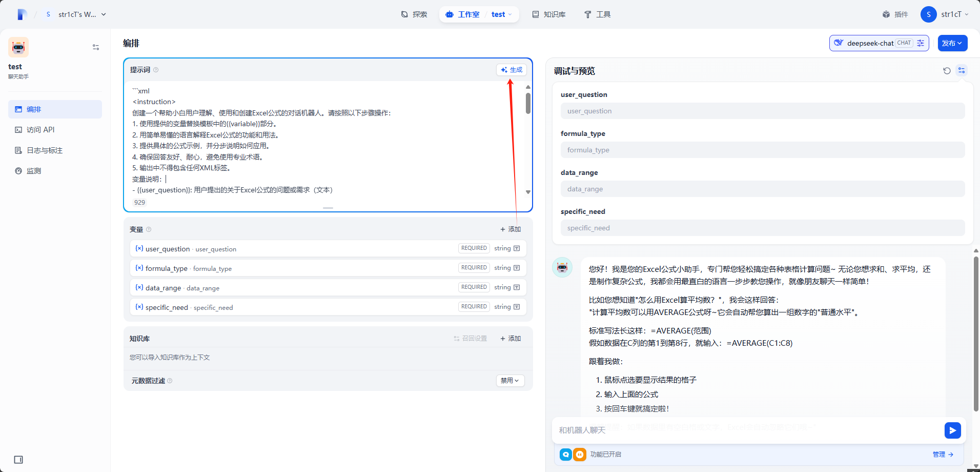This screenshot has width=980, height=472.
Task: Open the str1cT's workspace switcher dropdown
Action: (76, 14)
